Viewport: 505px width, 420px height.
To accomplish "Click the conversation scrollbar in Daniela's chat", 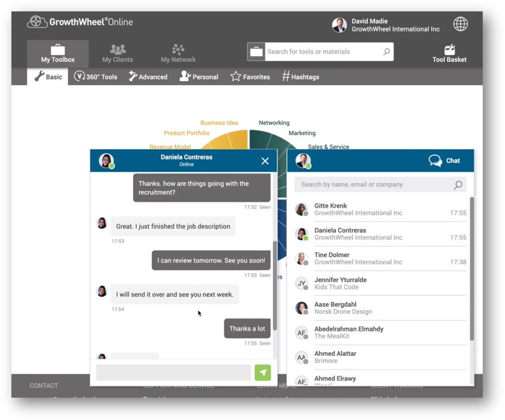I will pyautogui.click(x=275, y=285).
